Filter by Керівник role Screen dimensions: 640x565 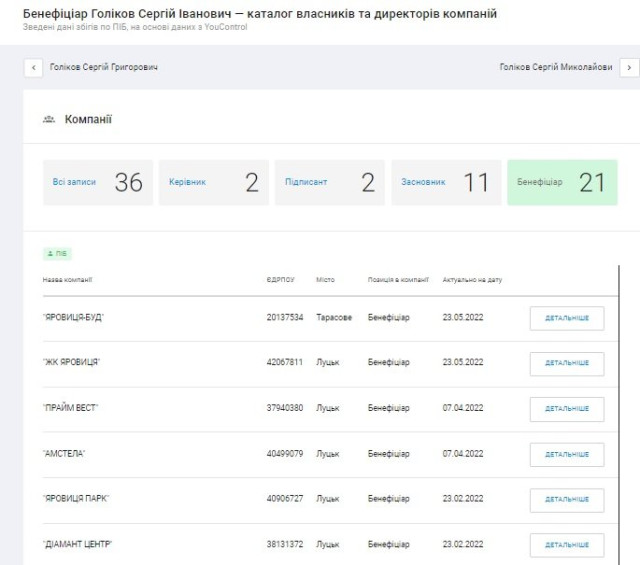coord(213,182)
